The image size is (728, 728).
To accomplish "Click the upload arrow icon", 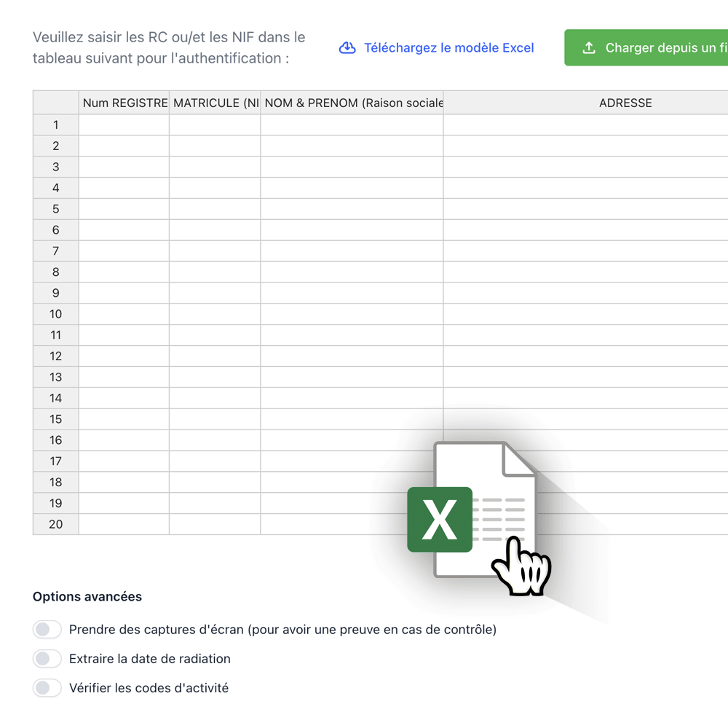I will 589,48.
